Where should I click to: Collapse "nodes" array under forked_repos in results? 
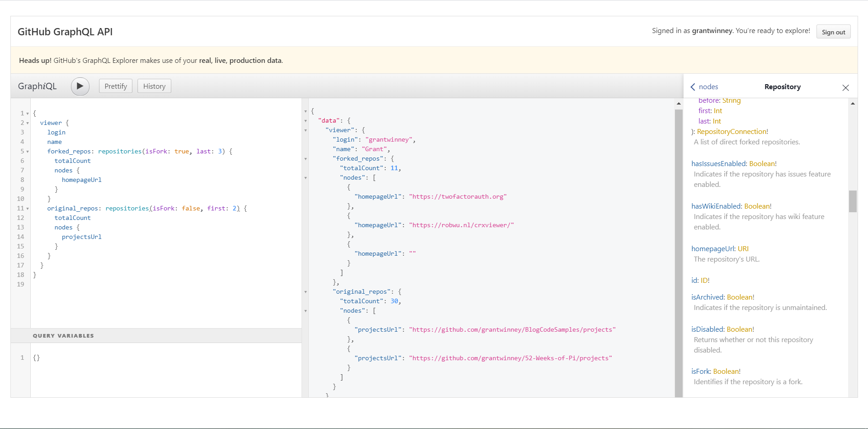coord(306,178)
